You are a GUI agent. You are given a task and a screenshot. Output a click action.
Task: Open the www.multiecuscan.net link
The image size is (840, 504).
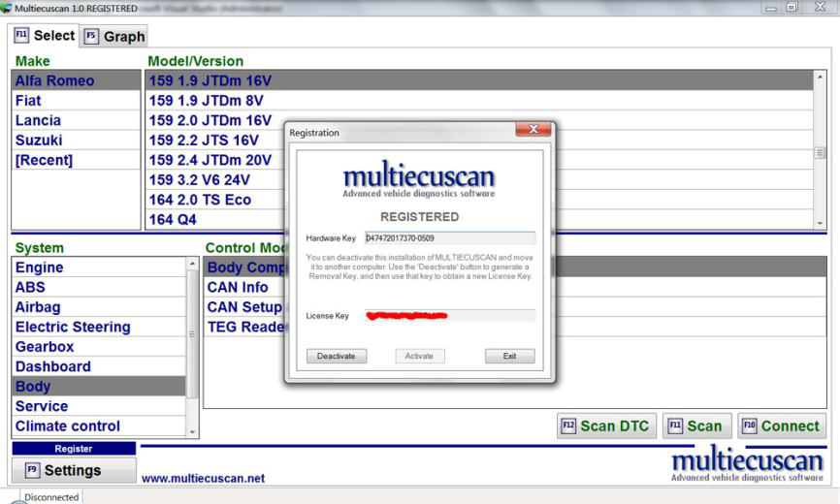[203, 478]
